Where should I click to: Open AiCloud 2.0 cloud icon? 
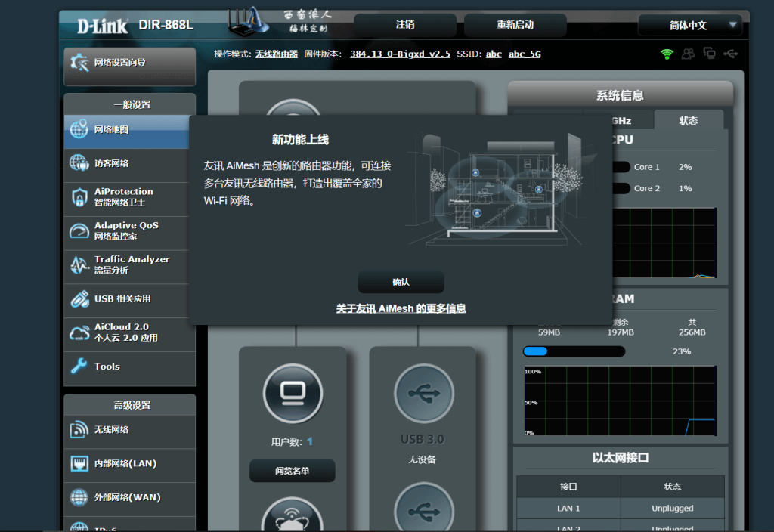click(x=79, y=332)
